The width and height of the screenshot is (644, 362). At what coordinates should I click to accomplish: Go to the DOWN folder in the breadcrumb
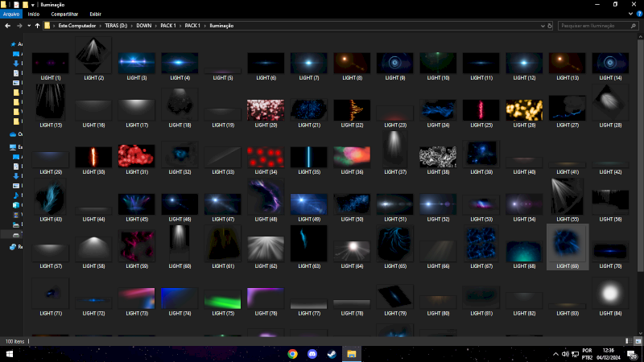point(144,25)
